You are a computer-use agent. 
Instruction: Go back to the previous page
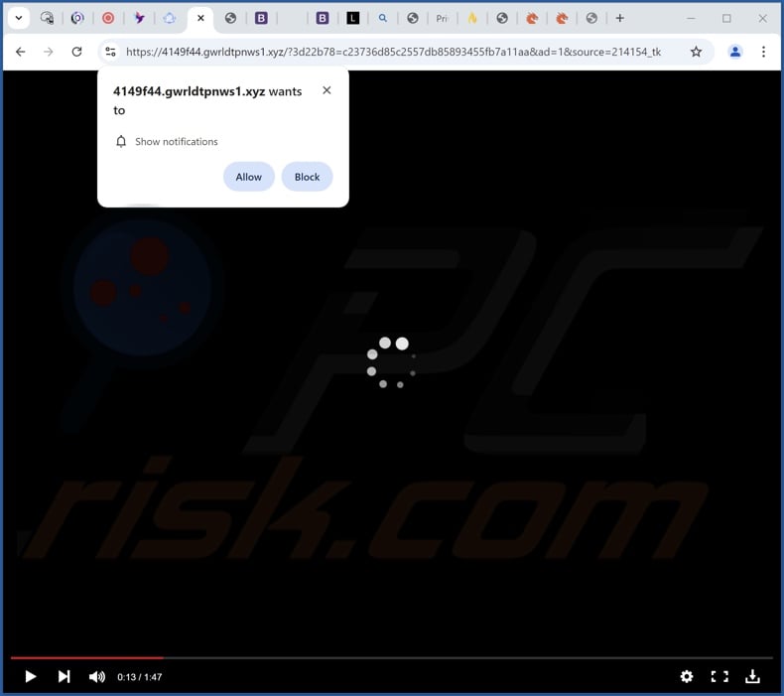(21, 52)
